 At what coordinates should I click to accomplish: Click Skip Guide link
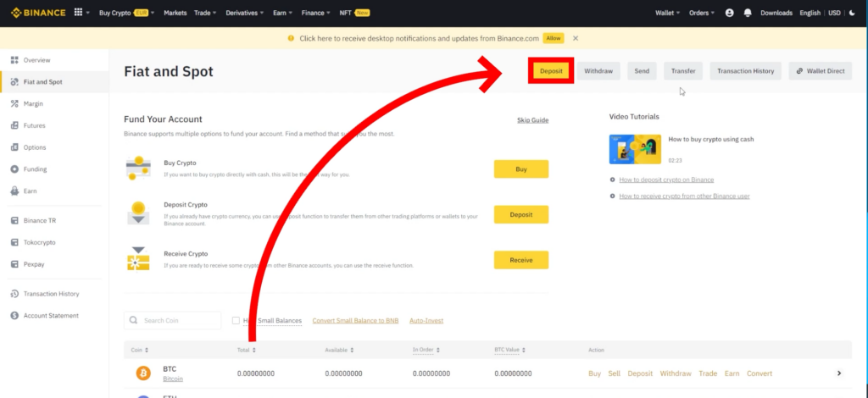(x=532, y=120)
